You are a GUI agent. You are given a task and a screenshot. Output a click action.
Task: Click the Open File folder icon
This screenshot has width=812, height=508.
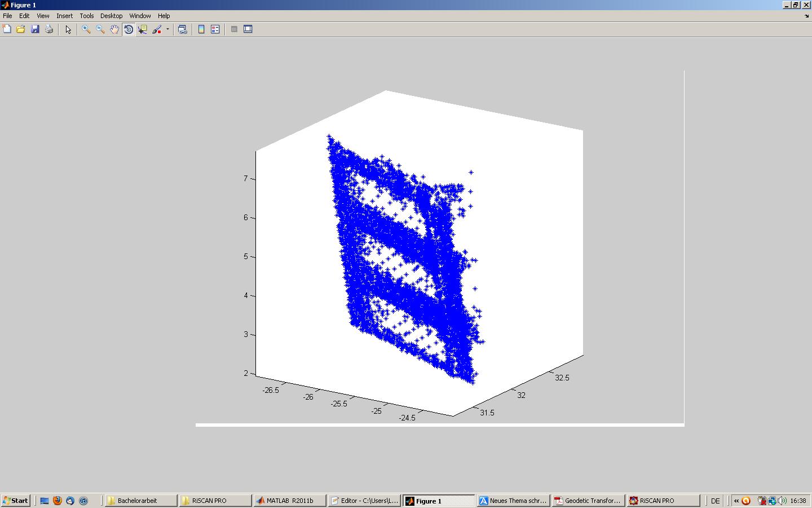click(21, 29)
